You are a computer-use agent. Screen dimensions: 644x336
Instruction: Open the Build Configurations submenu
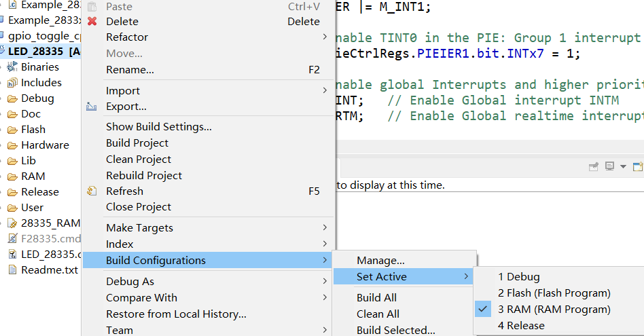tap(209, 260)
